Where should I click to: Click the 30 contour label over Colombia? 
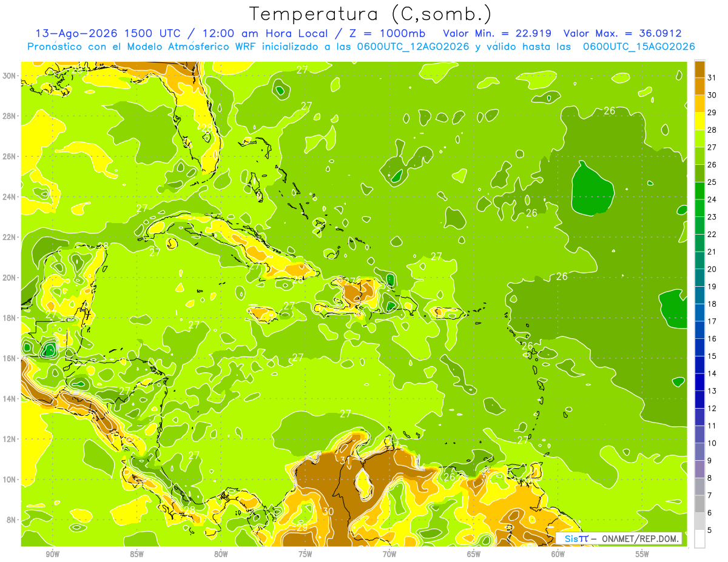coord(328,511)
